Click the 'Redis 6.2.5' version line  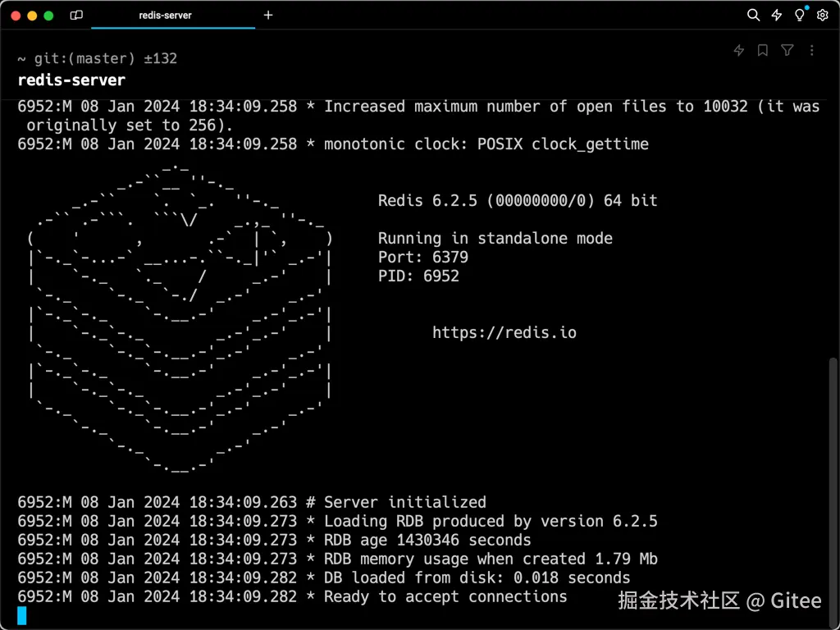[518, 200]
